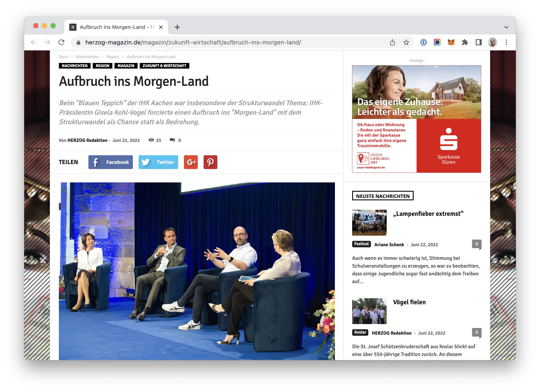
Task: Open the 1Password extension icon
Action: click(423, 42)
